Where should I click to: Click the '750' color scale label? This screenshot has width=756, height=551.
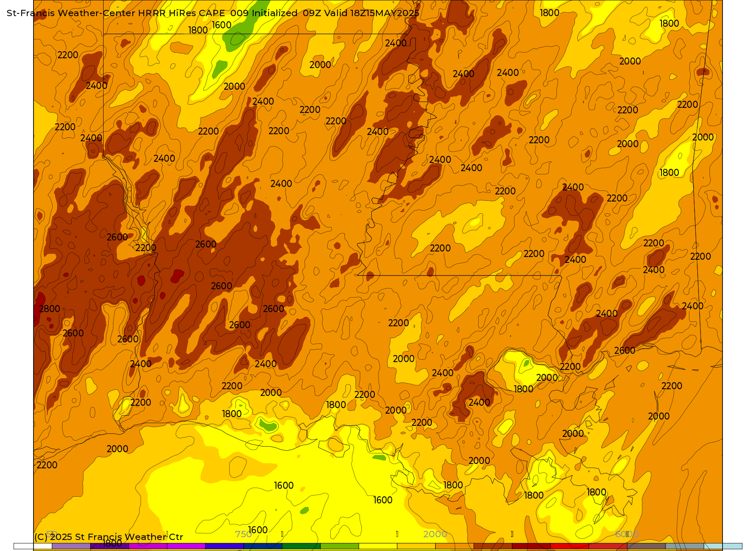point(243,534)
